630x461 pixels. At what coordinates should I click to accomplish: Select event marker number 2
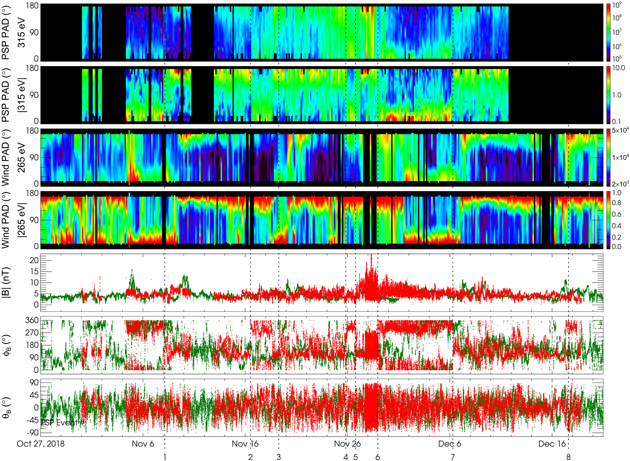pos(250,456)
